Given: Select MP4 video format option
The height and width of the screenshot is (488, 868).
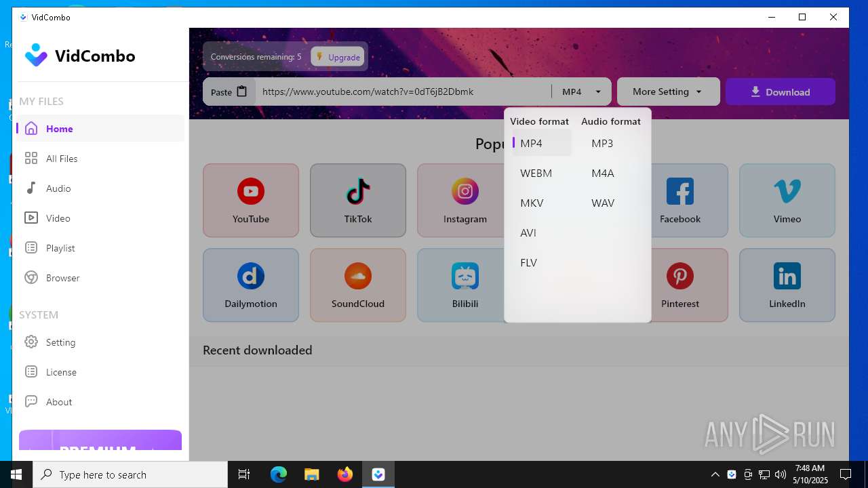Looking at the screenshot, I should [x=542, y=143].
